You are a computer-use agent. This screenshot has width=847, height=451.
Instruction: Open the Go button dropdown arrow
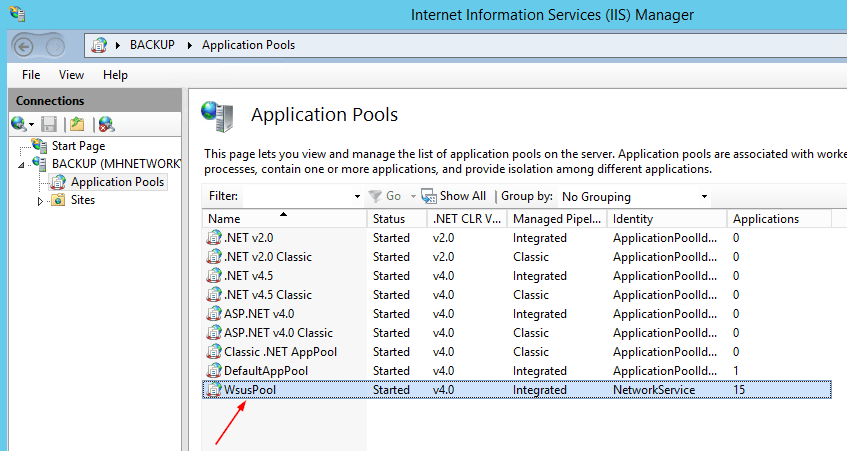coord(413,197)
